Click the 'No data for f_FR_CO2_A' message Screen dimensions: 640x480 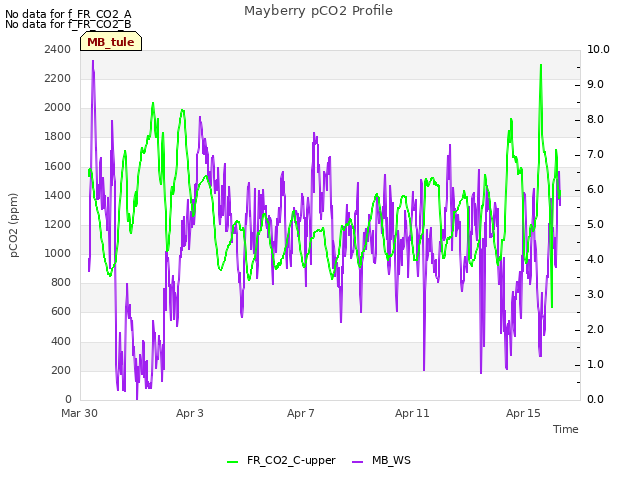point(68,14)
